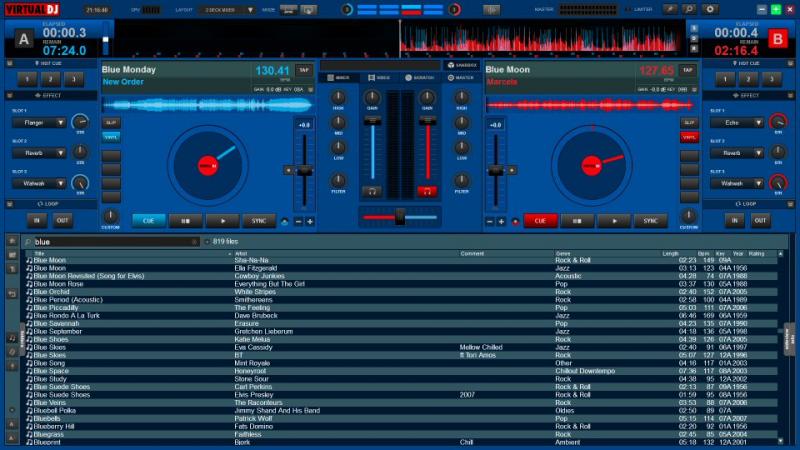Toggle SLIP mode on deck B
800x450 pixels.
point(689,123)
